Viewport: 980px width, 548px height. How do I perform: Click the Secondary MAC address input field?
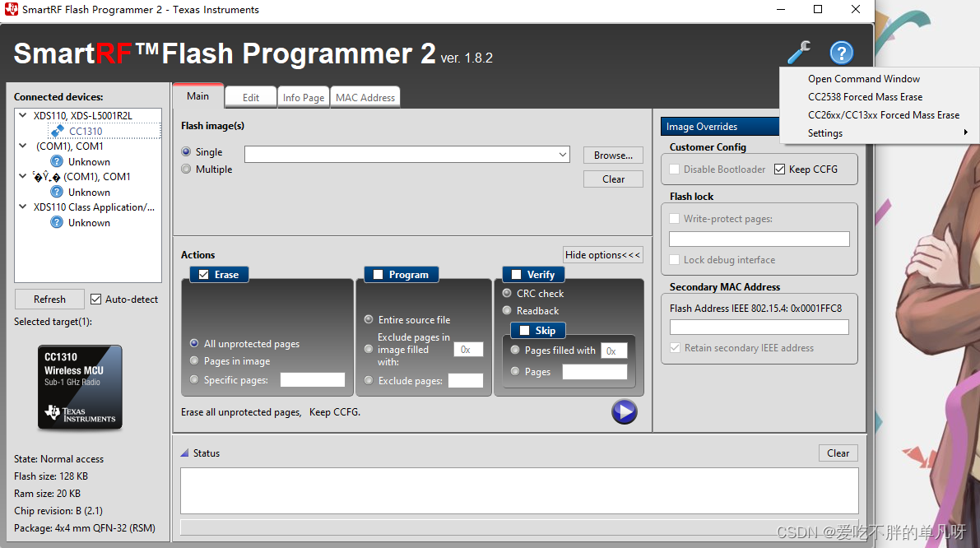(x=759, y=327)
